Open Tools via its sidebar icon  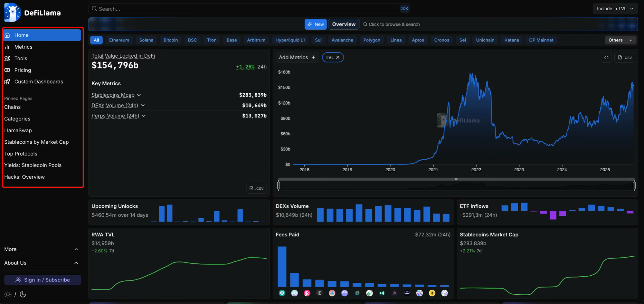tap(7, 58)
